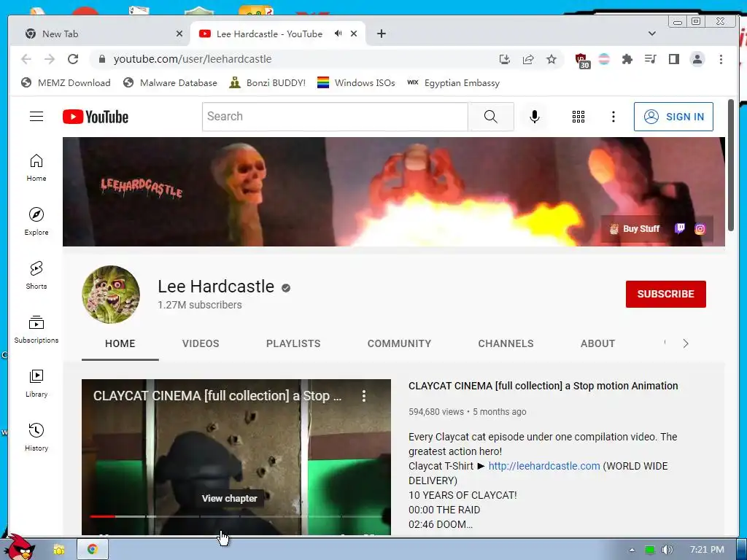Switch to the PLAYLISTS tab
This screenshot has width=747, height=560.
point(293,343)
